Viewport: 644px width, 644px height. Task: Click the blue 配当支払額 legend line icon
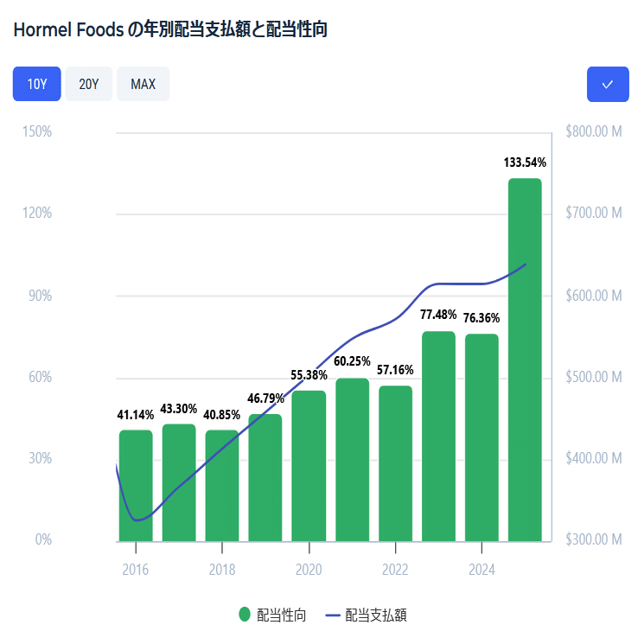(x=333, y=615)
